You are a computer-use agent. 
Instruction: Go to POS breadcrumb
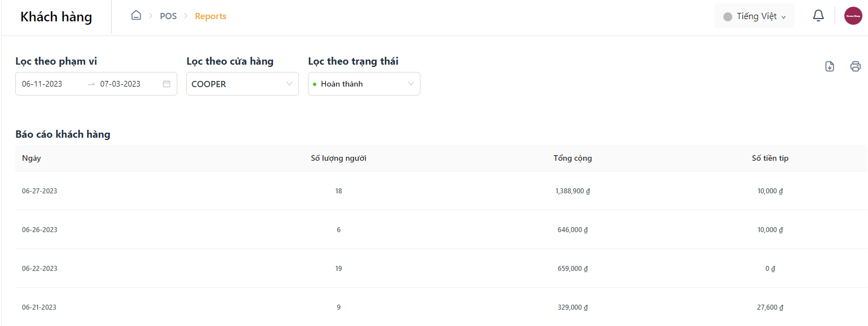(x=168, y=16)
